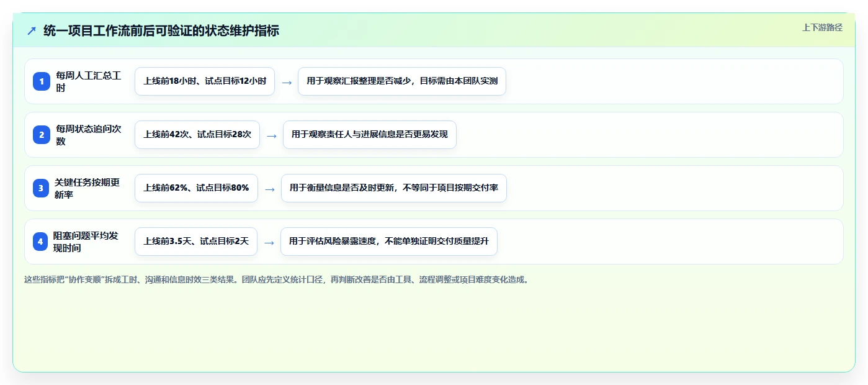The height and width of the screenshot is (385, 868).
Task: Click step number 1 badge
Action: [x=41, y=81]
